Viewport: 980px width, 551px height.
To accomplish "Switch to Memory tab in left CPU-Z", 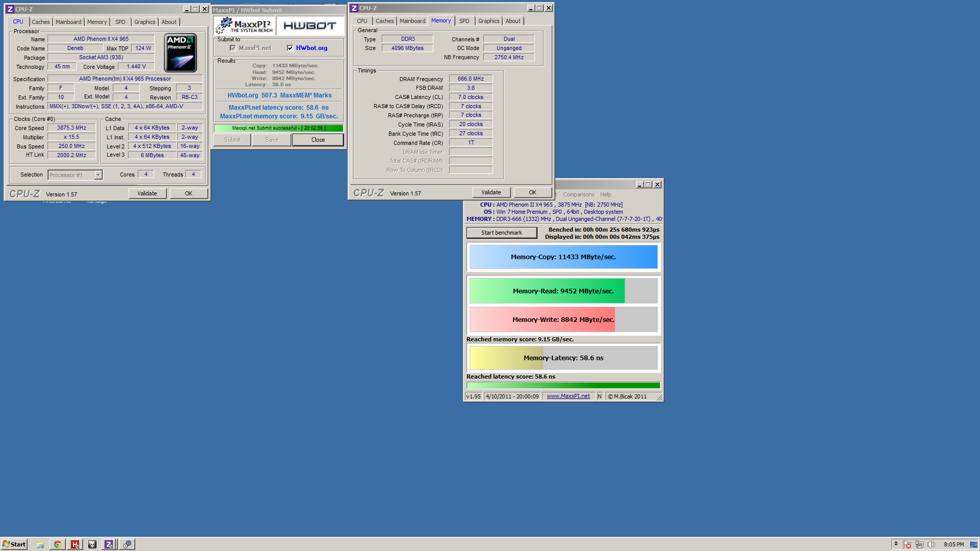I will click(97, 22).
